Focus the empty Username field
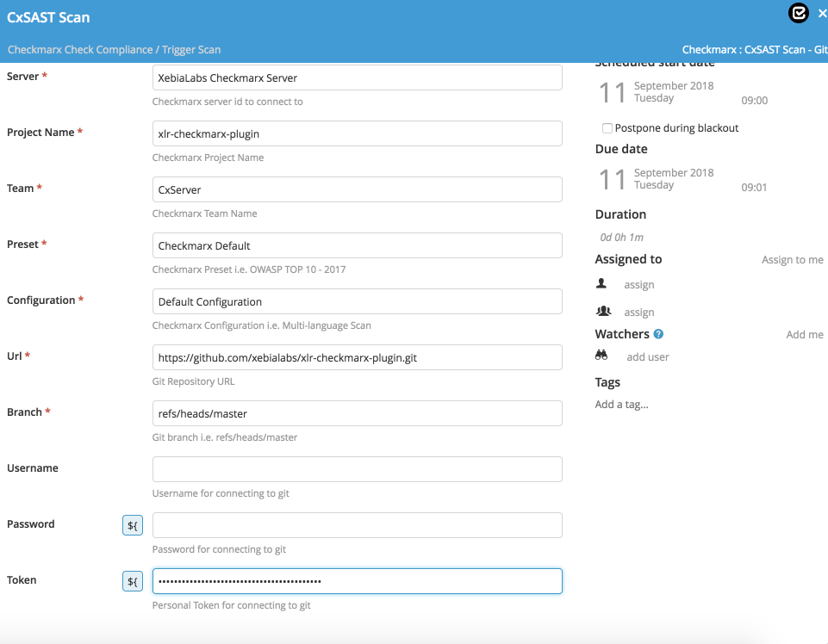The image size is (828, 644). (358, 469)
